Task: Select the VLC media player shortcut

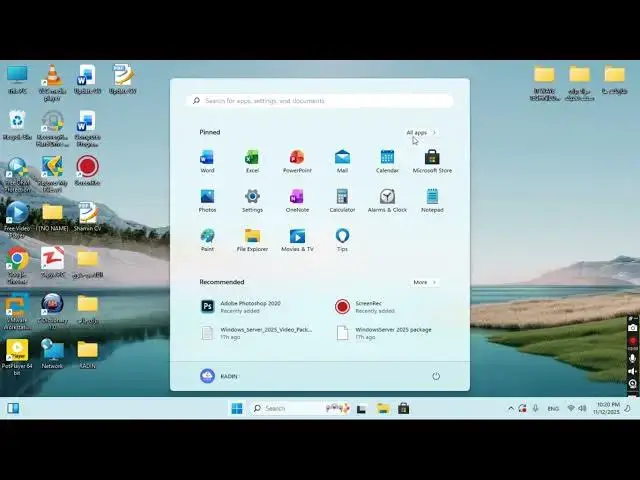Action: pos(52,82)
